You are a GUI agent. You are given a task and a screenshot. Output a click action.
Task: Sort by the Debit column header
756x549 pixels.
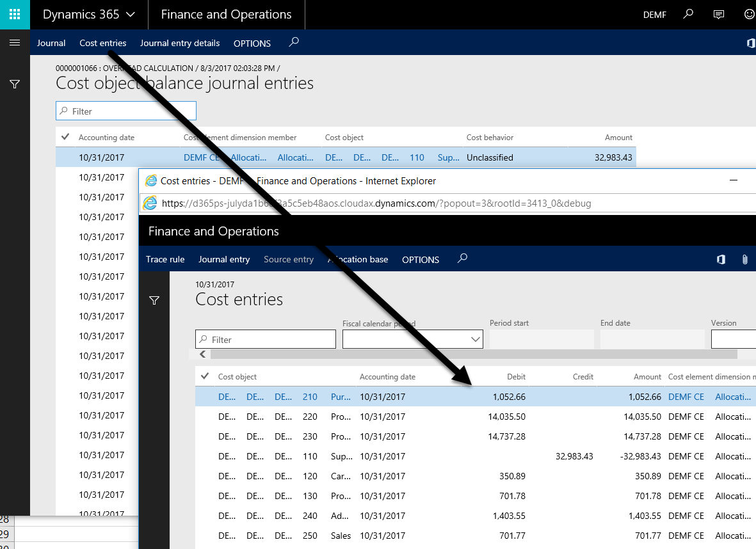coord(516,377)
